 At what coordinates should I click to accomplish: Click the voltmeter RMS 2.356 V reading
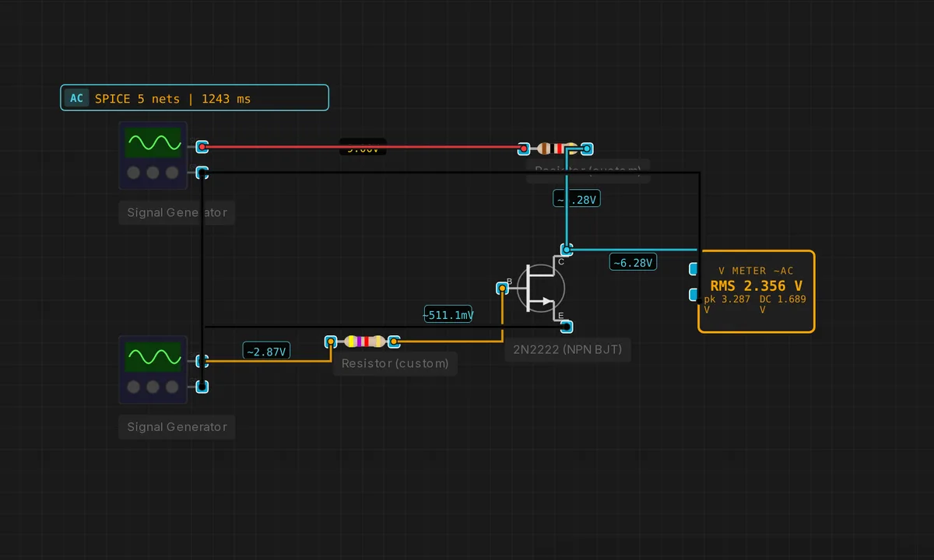pos(756,285)
